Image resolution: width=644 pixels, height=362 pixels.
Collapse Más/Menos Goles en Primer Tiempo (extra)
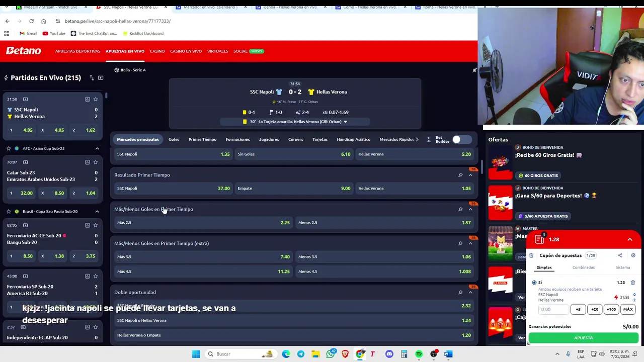[x=470, y=243]
